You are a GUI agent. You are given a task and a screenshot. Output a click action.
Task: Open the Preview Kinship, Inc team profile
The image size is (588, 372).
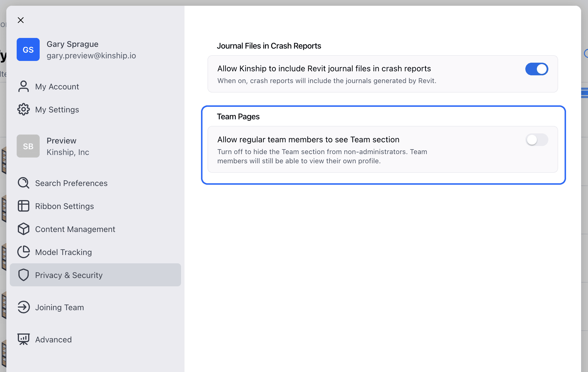click(68, 146)
